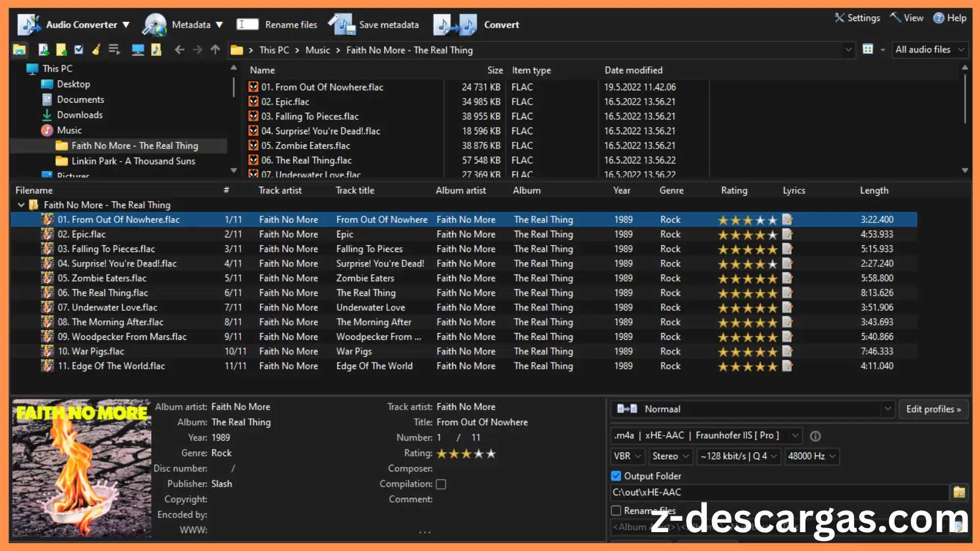Click the add folder icon

tap(61, 49)
